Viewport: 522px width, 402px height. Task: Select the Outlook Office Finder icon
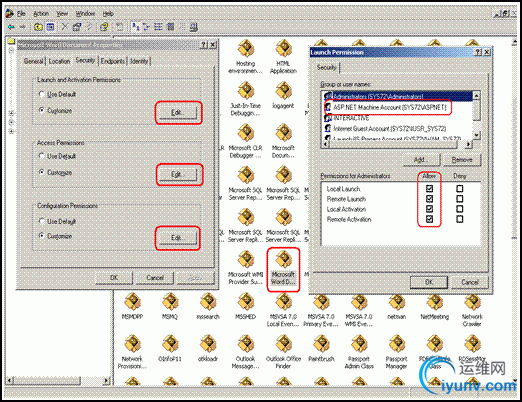pyautogui.click(x=283, y=344)
